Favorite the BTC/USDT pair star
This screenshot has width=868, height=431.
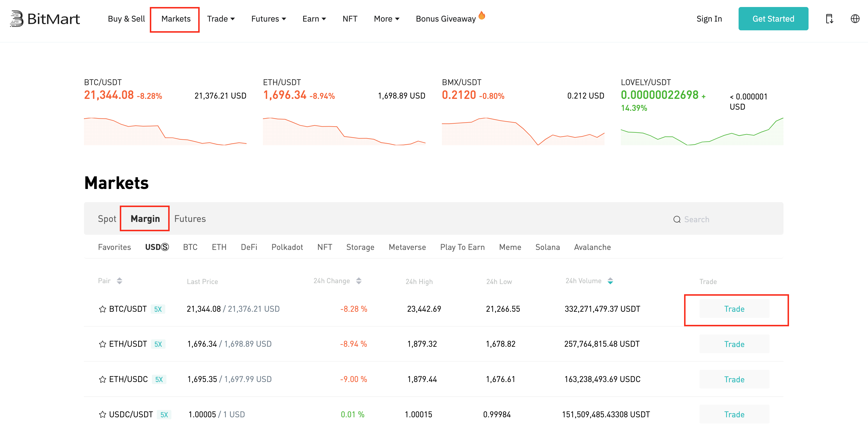[x=102, y=309]
